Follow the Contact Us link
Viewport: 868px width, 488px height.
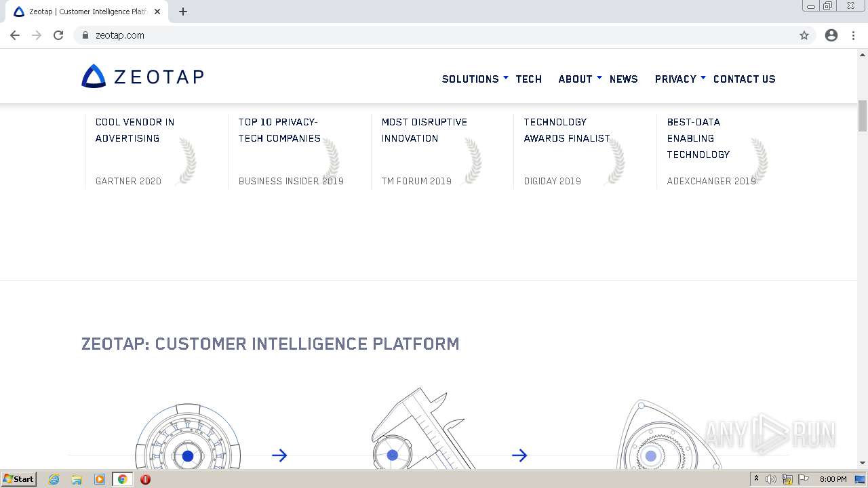tap(744, 79)
